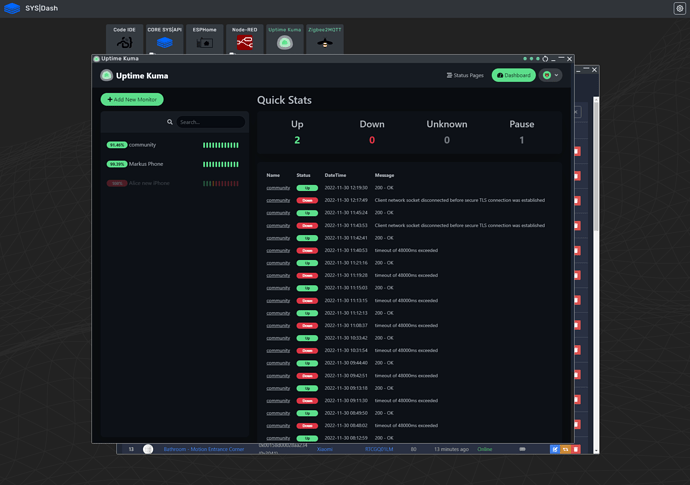Open the community link at 10:31:54
The image size is (690, 485).
(x=278, y=351)
